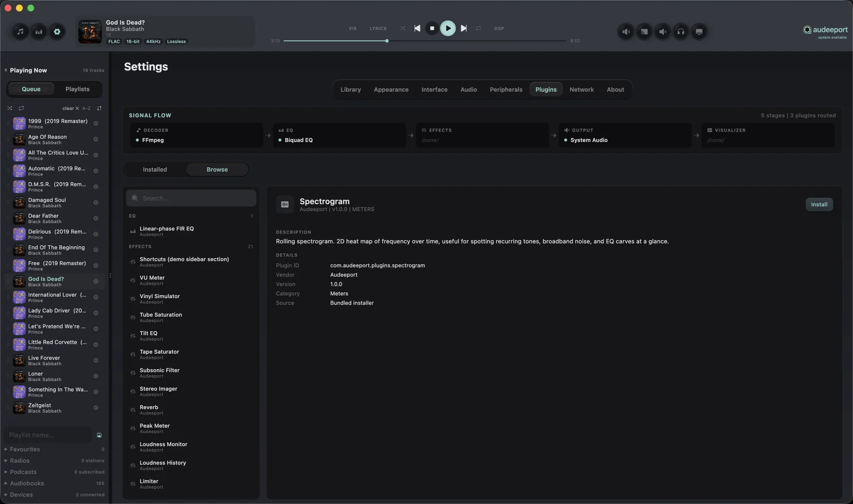Sort the queue A-Z
Image resolution: width=853 pixels, height=504 pixels.
[86, 108]
